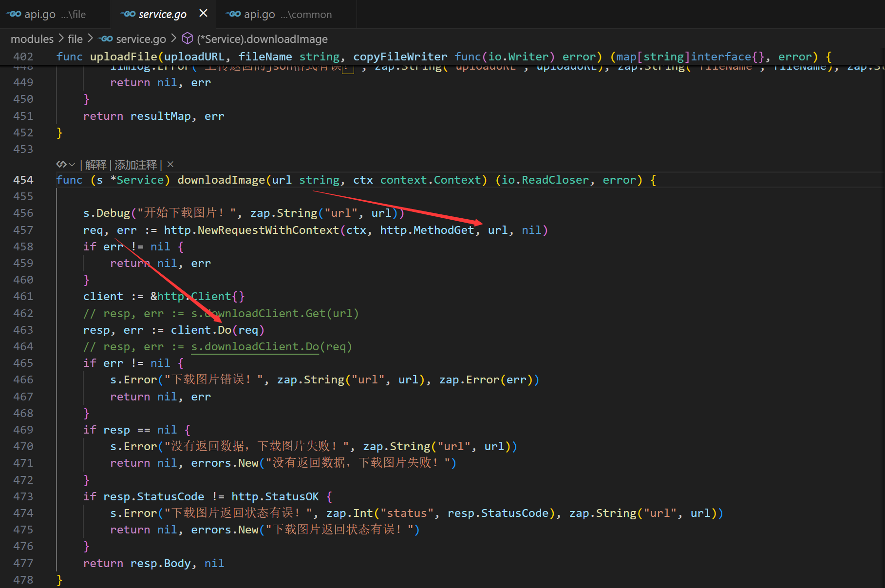Click the cube symbol icon in breadcrumb
Viewport: 885px width, 588px height.
188,38
